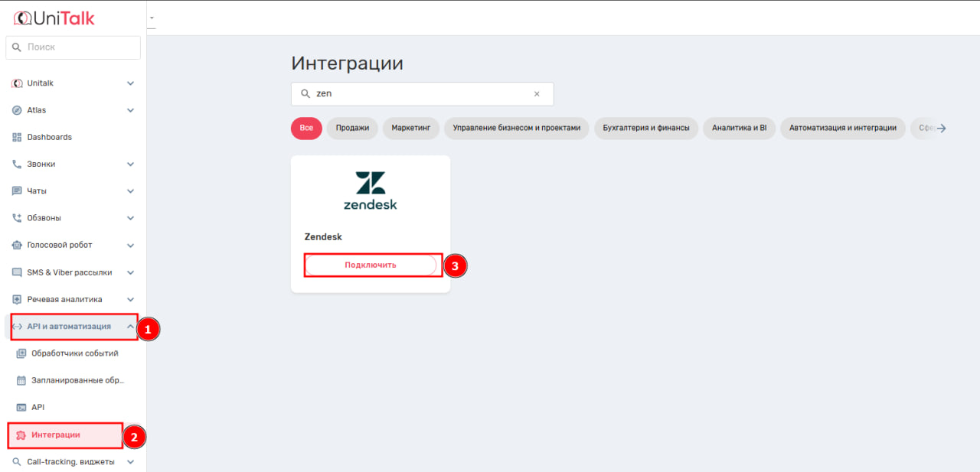Click the UniTalk logo
This screenshot has height=472, width=980.
(x=54, y=18)
